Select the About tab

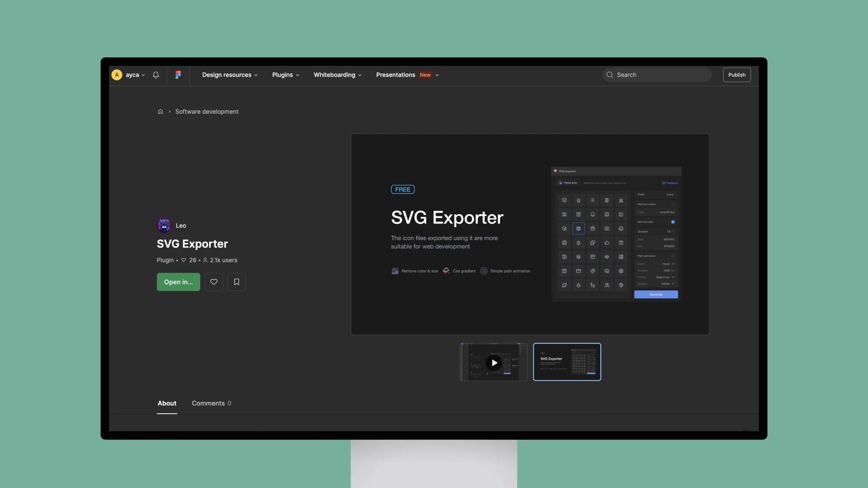(x=166, y=403)
